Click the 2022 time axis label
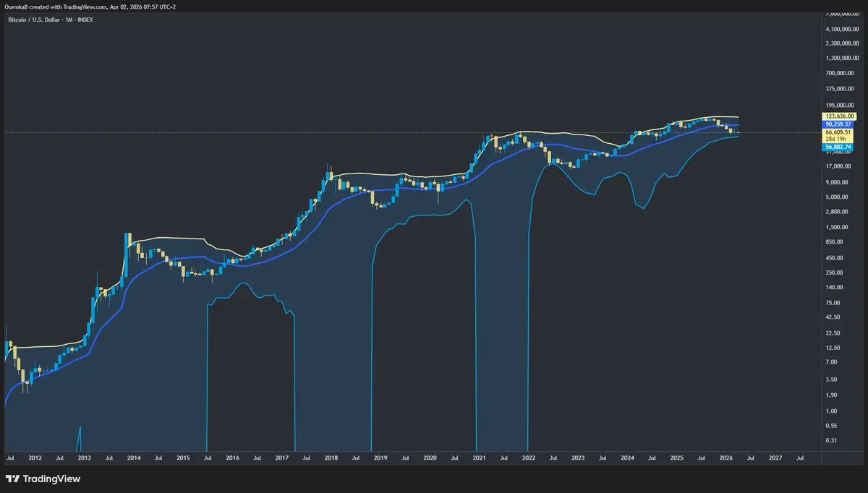 point(529,458)
